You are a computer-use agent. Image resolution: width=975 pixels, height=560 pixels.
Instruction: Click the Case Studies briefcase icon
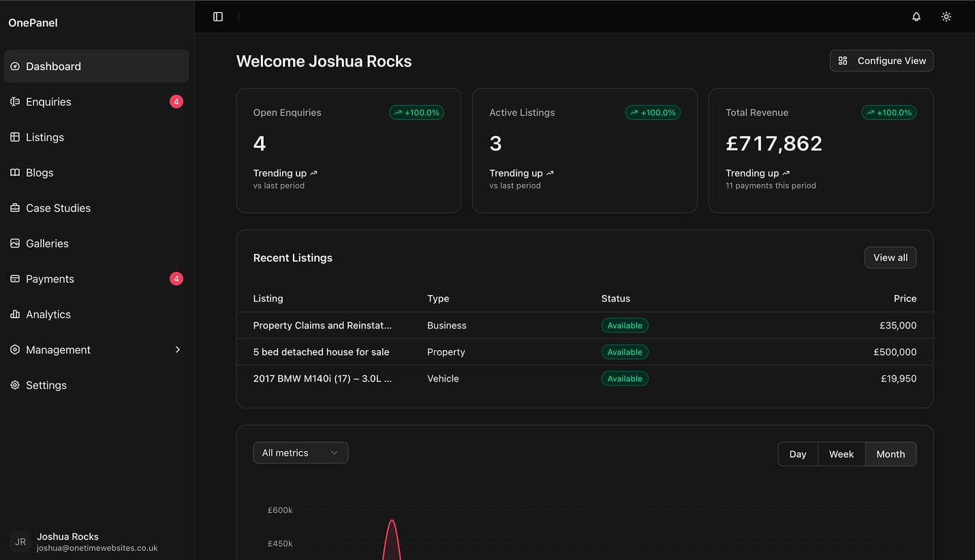click(x=15, y=208)
